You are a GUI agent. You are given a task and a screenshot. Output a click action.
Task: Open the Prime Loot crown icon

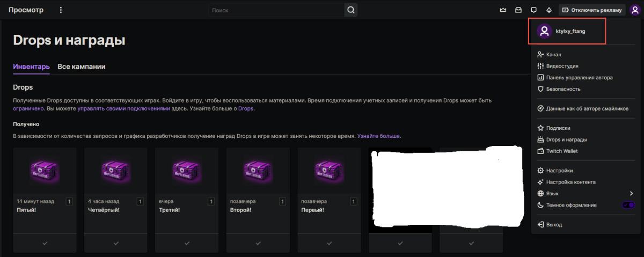click(x=503, y=10)
